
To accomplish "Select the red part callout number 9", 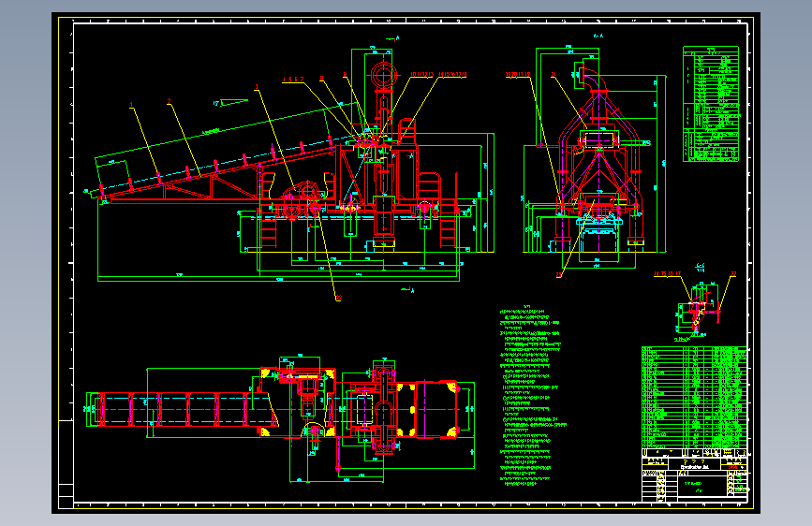I will coord(345,75).
